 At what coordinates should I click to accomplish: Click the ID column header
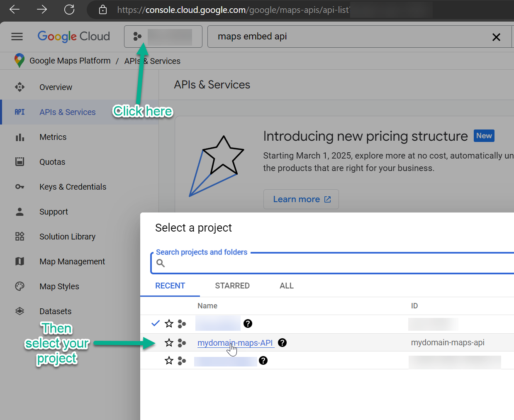coord(414,306)
